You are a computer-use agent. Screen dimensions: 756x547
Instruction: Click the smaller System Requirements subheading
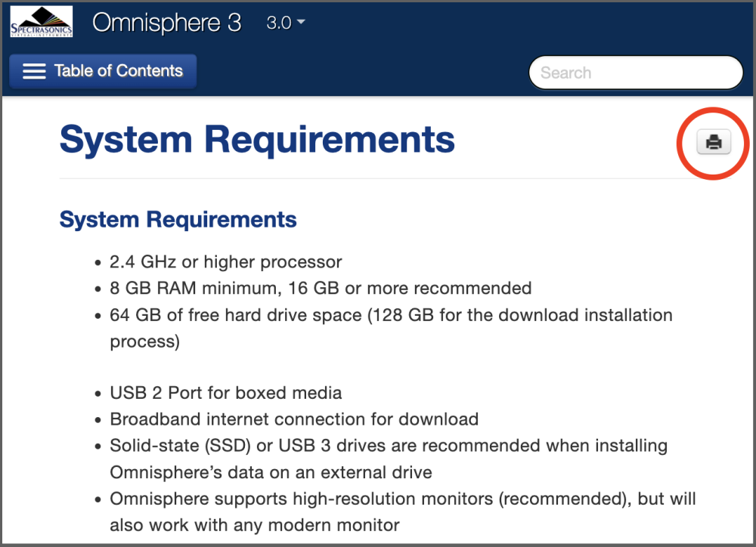[178, 219]
